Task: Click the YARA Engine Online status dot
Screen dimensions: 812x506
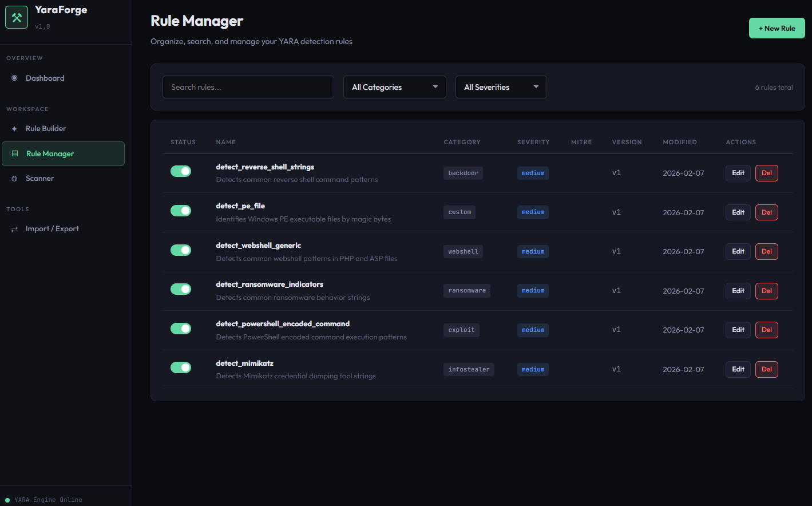Action: [x=7, y=500]
